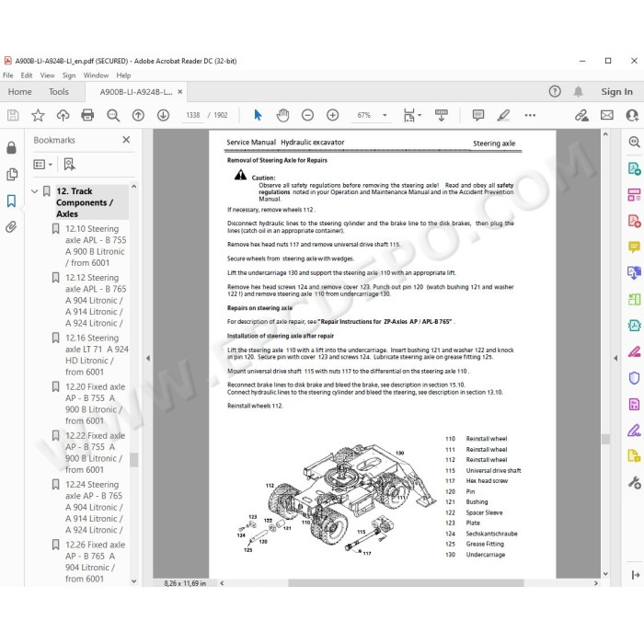Viewport: 644px width, 644px height.
Task: Open Find text magnifier icon
Action: click(x=113, y=115)
